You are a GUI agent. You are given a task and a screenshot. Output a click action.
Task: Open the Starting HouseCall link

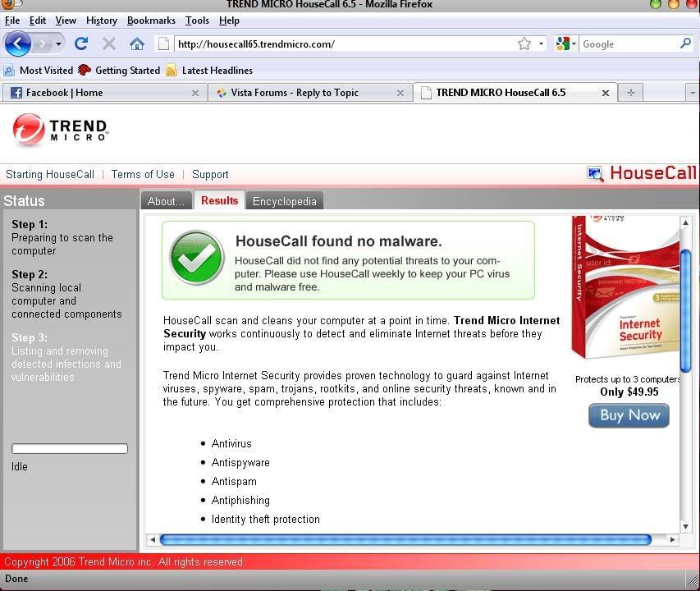coord(50,174)
